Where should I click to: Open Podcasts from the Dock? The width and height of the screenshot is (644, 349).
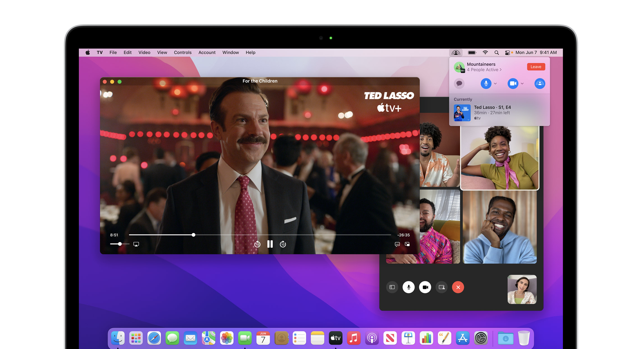[x=372, y=338]
